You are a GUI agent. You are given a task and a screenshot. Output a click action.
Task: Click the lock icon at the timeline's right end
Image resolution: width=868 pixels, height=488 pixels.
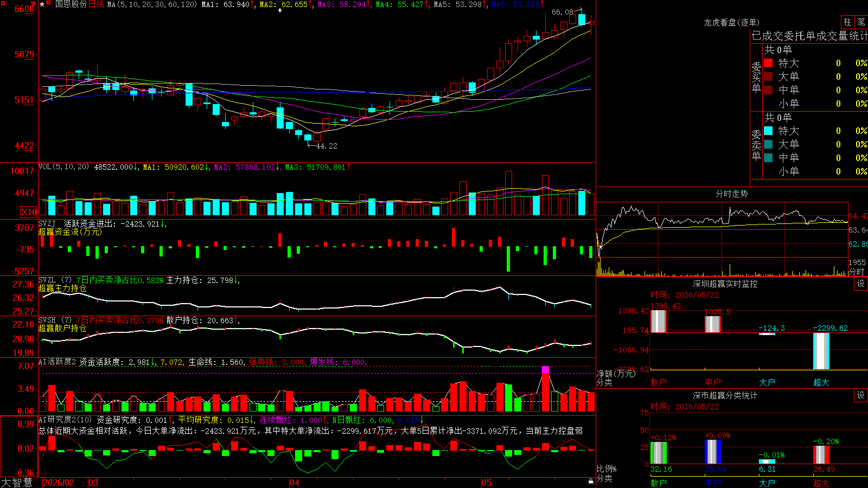591,481
